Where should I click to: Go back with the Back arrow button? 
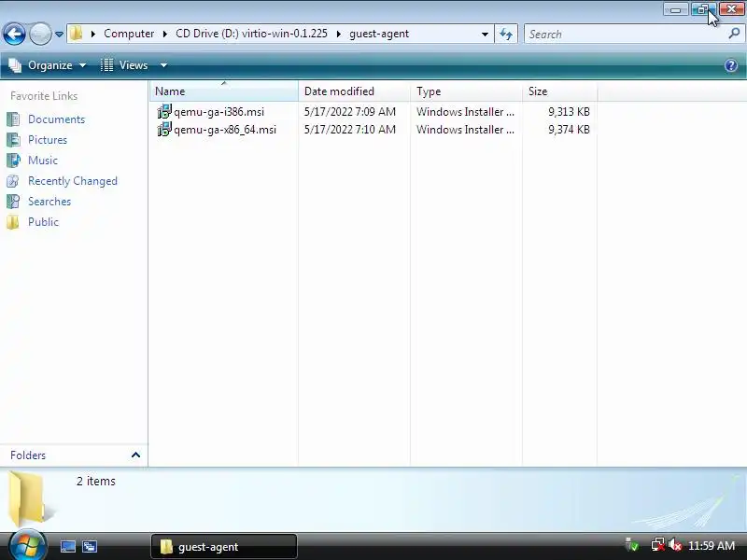[14, 34]
